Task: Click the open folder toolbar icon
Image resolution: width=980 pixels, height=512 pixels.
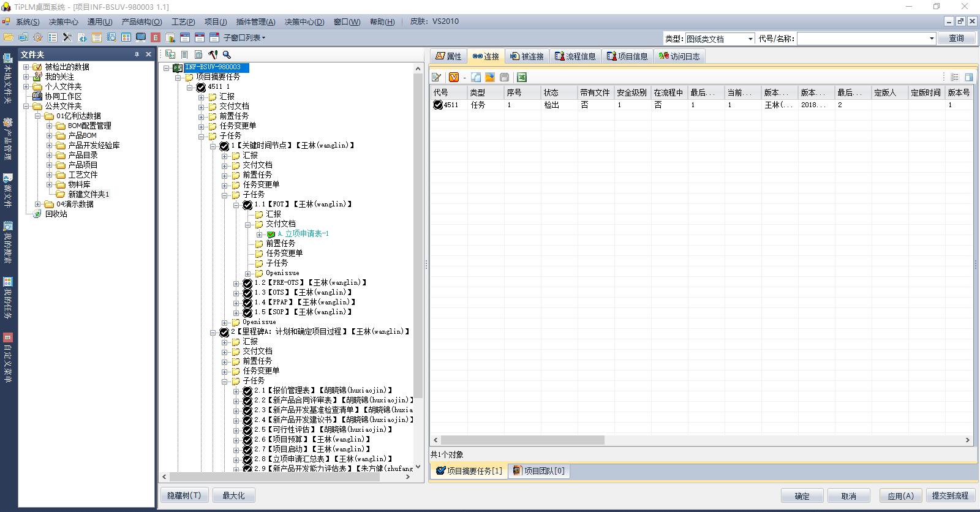Action: point(9,37)
